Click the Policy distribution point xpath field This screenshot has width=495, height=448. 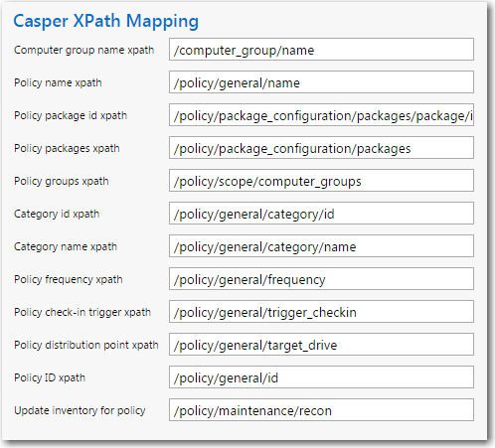point(321,345)
